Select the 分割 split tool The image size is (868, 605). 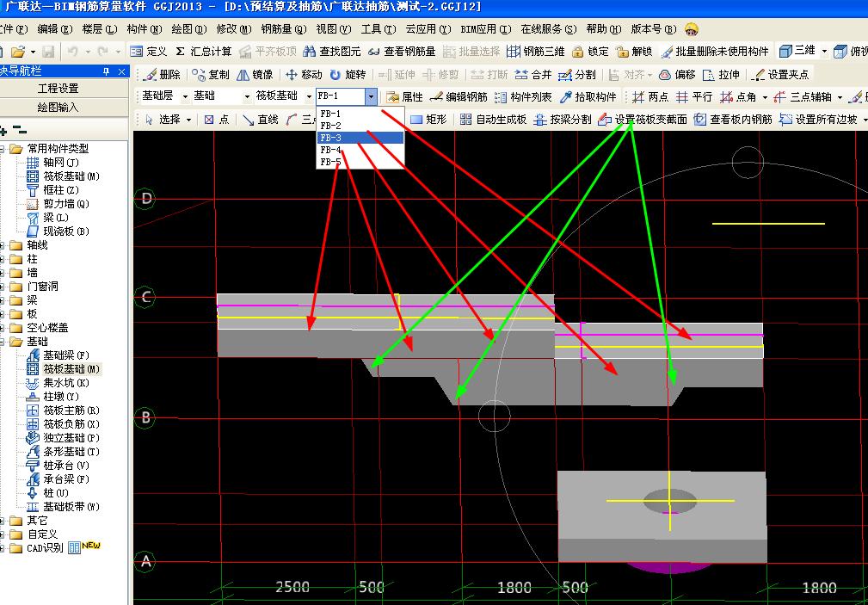tap(577, 74)
